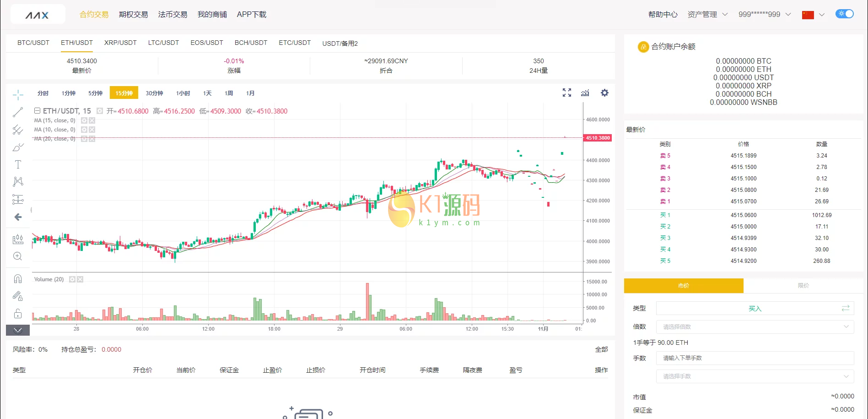Click the back arrow in the drawing toolbar
This screenshot has height=419, width=868.
[x=18, y=217]
